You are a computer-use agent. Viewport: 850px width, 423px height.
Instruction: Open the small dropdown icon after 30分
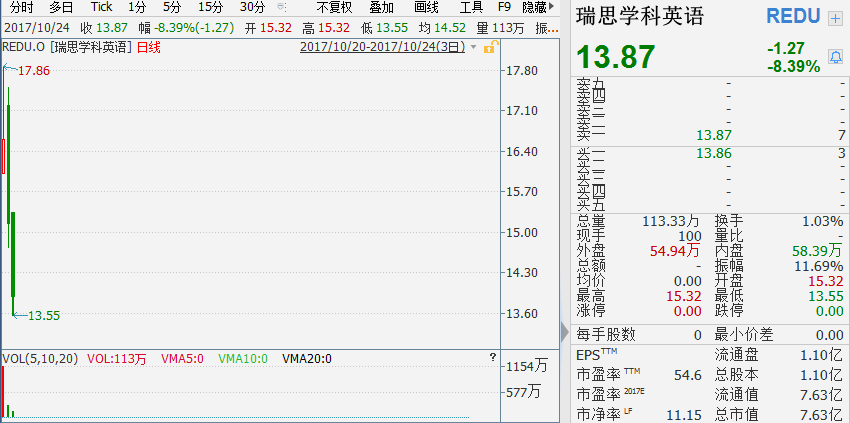click(x=282, y=7)
